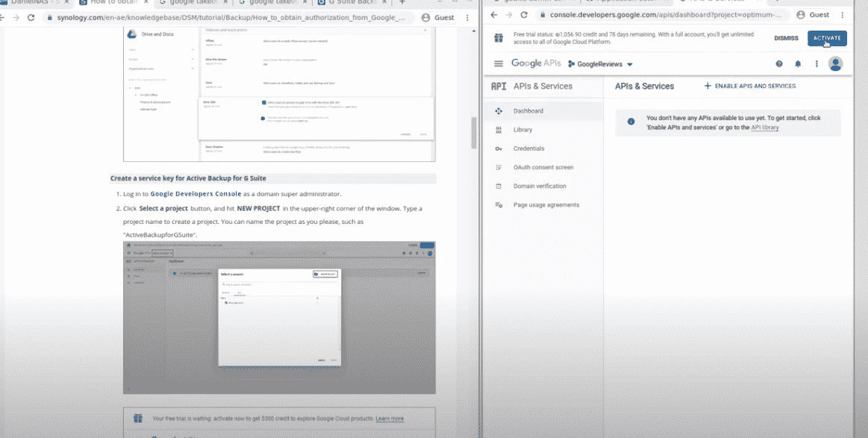
Task: Open the three-dot settings menu beside the bell
Action: pyautogui.click(x=817, y=63)
